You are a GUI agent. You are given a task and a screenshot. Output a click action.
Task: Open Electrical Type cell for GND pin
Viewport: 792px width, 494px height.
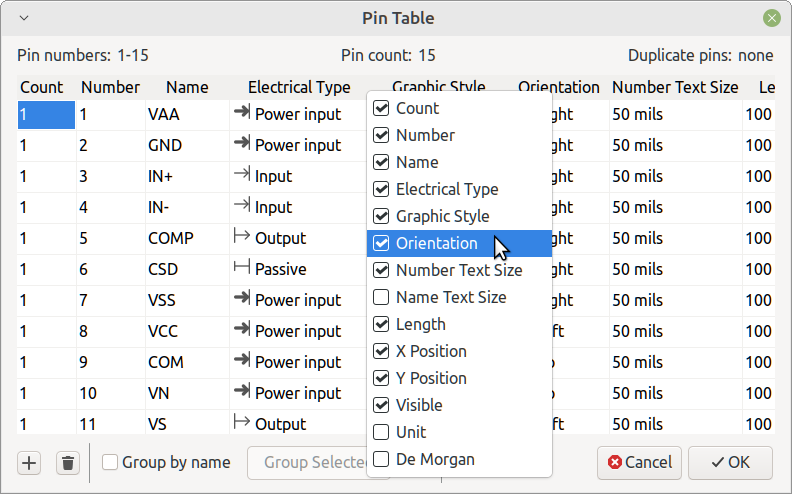[299, 145]
